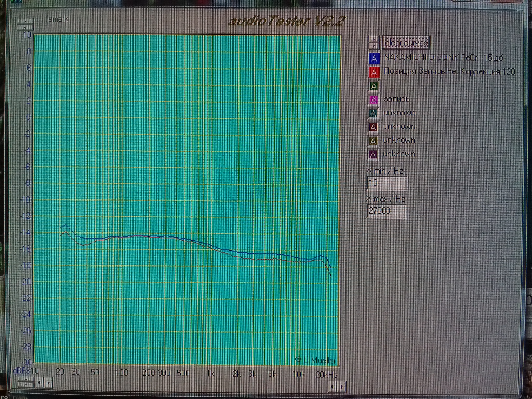The width and height of the screenshot is (532, 399).
Task: Click the 'X min / Hz' input field
Action: (387, 183)
